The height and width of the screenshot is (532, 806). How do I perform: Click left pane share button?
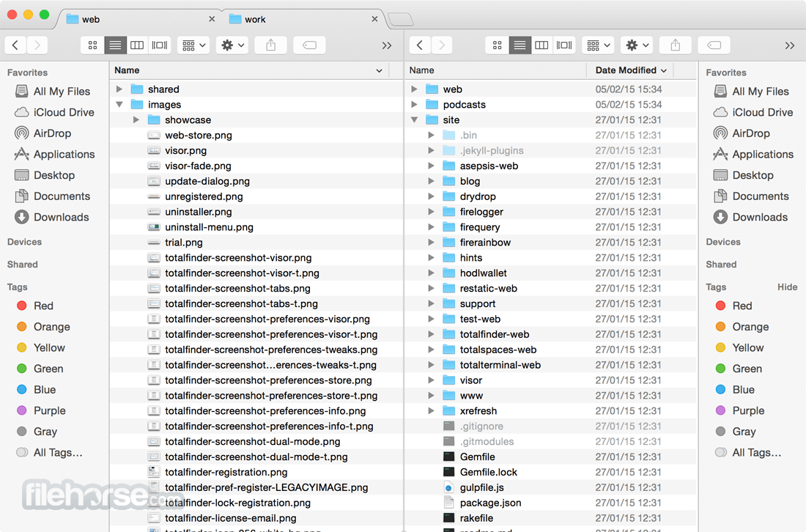coord(271,45)
